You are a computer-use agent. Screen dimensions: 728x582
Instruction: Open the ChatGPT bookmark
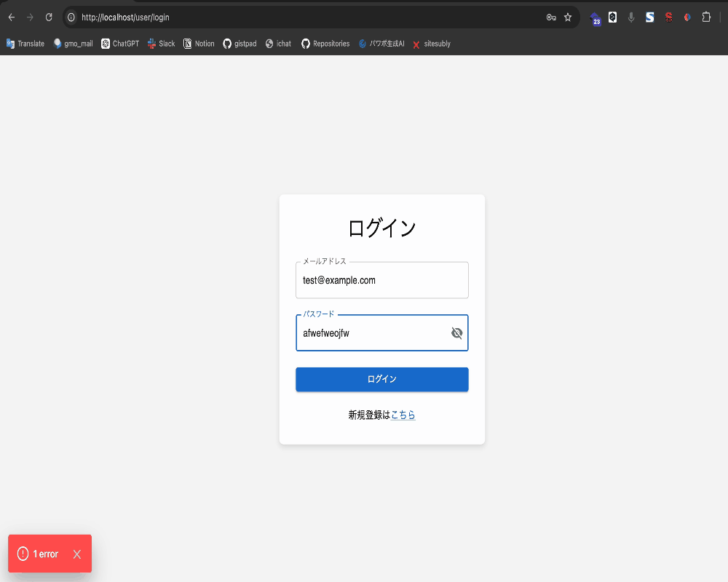point(119,44)
